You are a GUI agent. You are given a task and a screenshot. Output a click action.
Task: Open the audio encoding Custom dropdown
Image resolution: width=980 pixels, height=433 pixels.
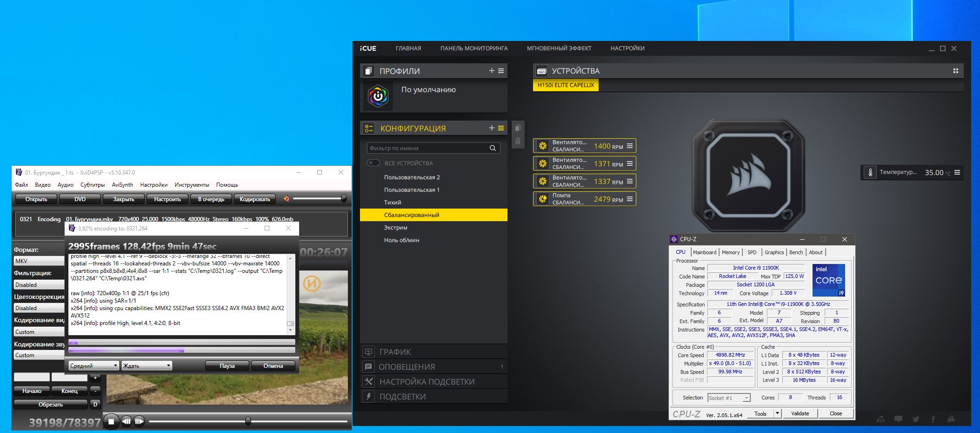point(39,355)
